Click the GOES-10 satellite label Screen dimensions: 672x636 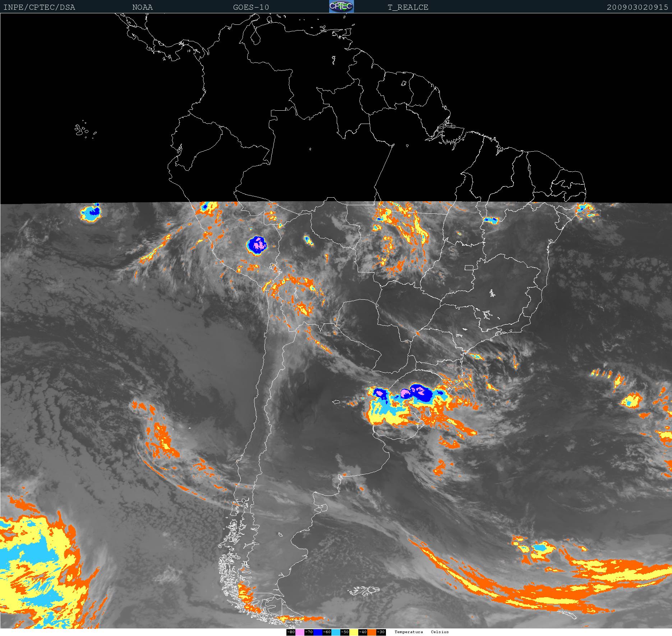coord(251,7)
